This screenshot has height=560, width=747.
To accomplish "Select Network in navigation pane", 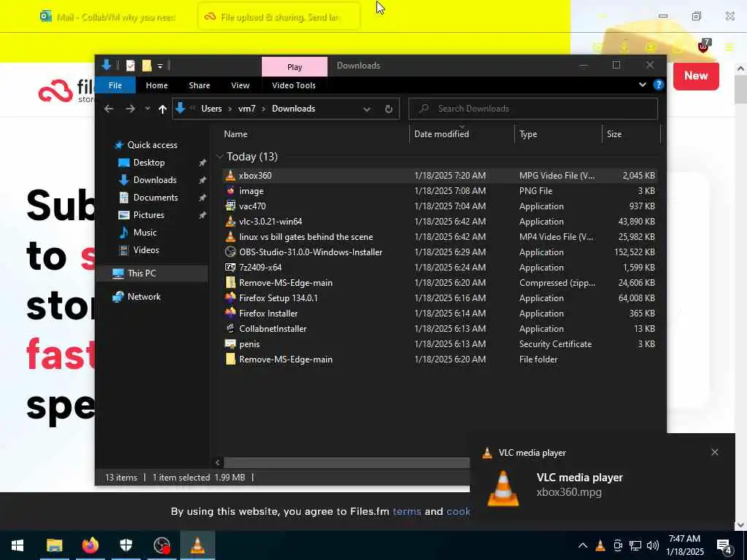I will (144, 297).
